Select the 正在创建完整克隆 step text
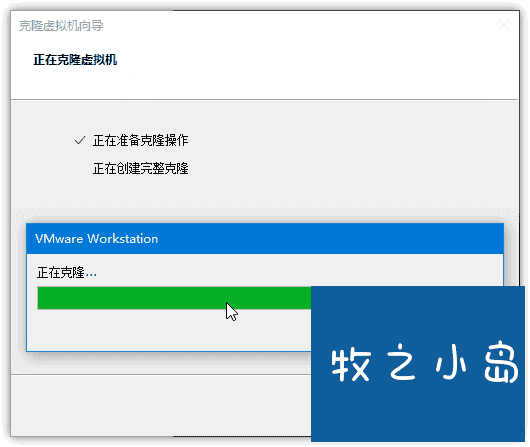 [140, 168]
